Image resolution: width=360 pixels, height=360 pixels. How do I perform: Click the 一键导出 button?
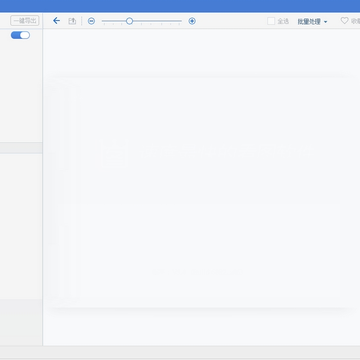click(25, 21)
